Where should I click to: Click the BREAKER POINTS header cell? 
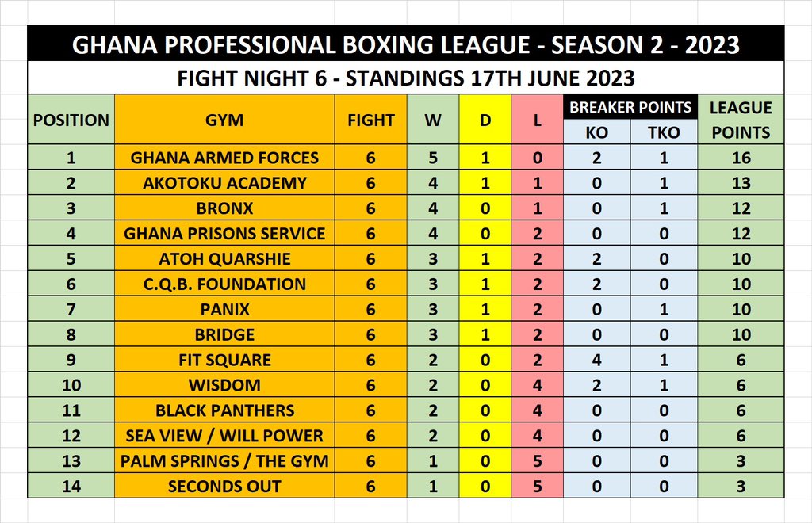coord(630,107)
